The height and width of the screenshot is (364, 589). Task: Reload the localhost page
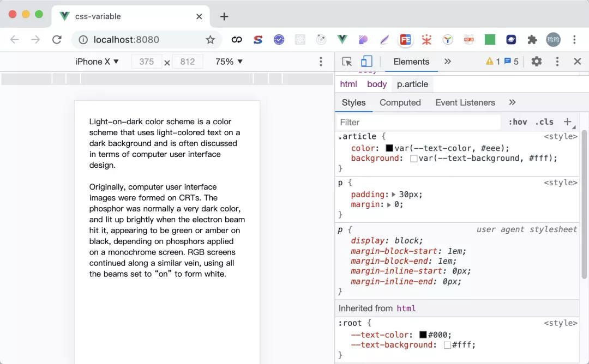57,39
